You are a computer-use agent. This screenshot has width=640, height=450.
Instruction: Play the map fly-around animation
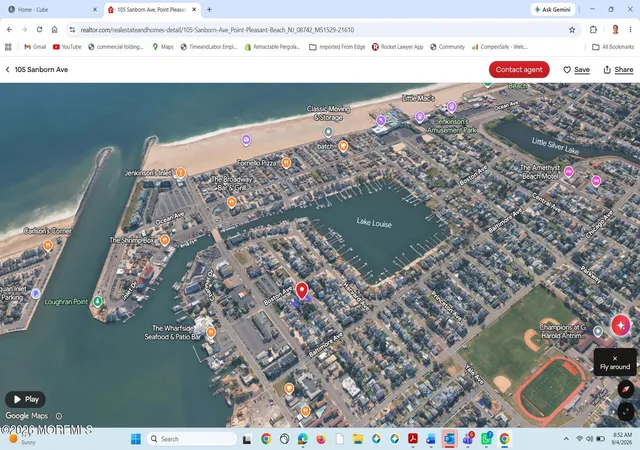tap(25, 399)
